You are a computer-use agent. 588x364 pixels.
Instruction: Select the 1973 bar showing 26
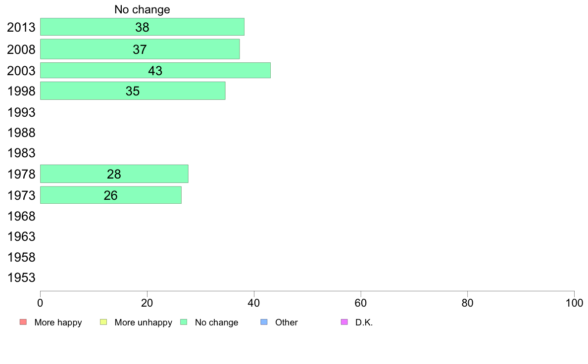tap(111, 195)
